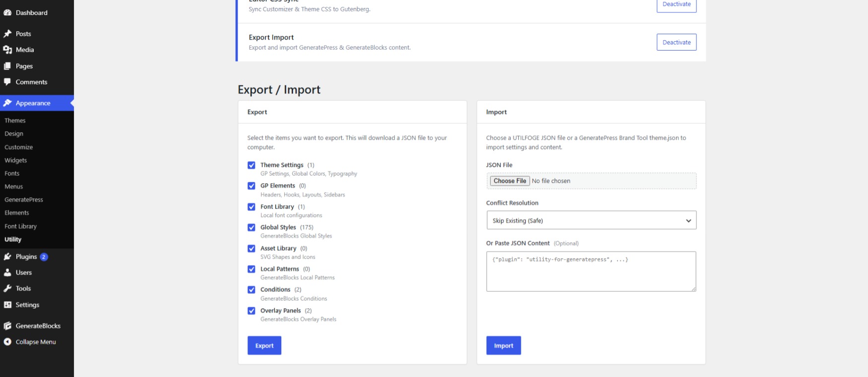This screenshot has height=377, width=868.
Task: Click the Users person icon
Action: pos(7,272)
